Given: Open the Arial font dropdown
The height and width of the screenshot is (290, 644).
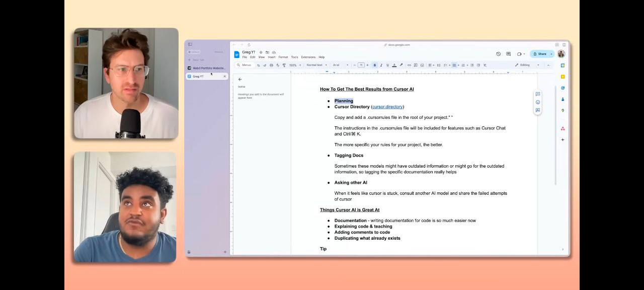Looking at the screenshot, I should [x=340, y=65].
